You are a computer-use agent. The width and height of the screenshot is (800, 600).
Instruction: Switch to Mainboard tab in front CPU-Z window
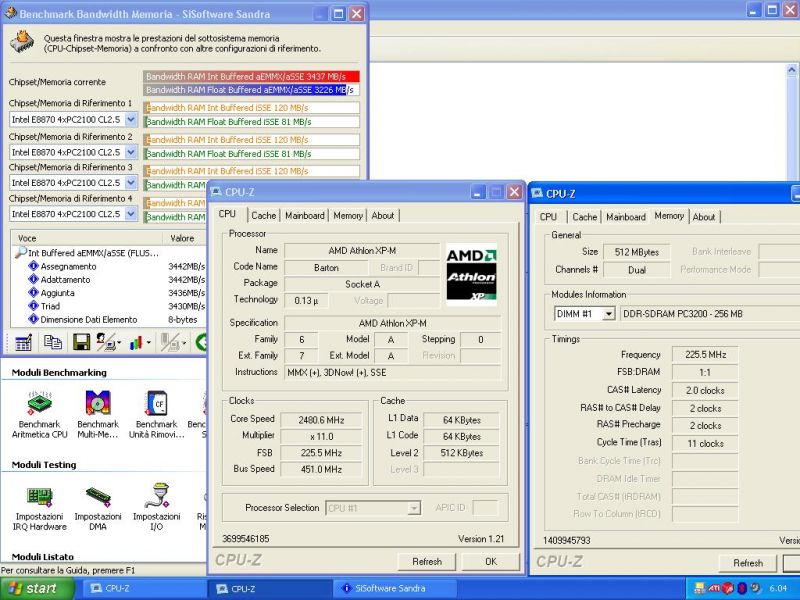(305, 215)
